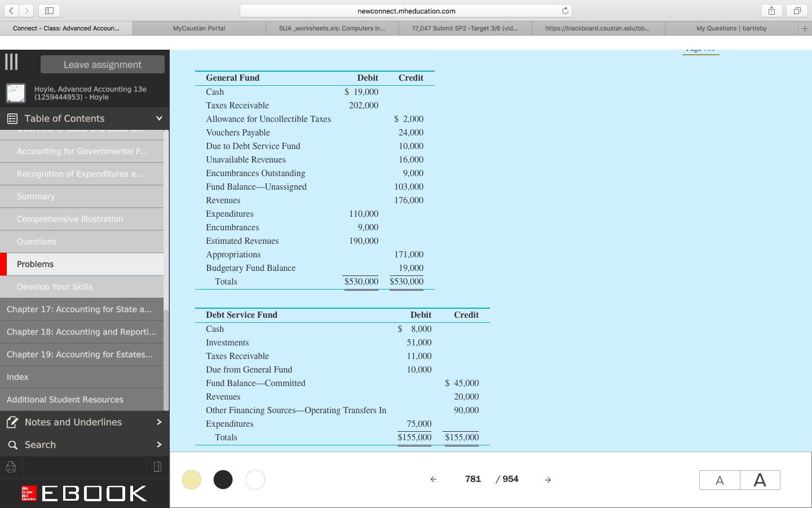Click Estimated Revenues 190,000 value
The height and width of the screenshot is (508, 812).
364,241
